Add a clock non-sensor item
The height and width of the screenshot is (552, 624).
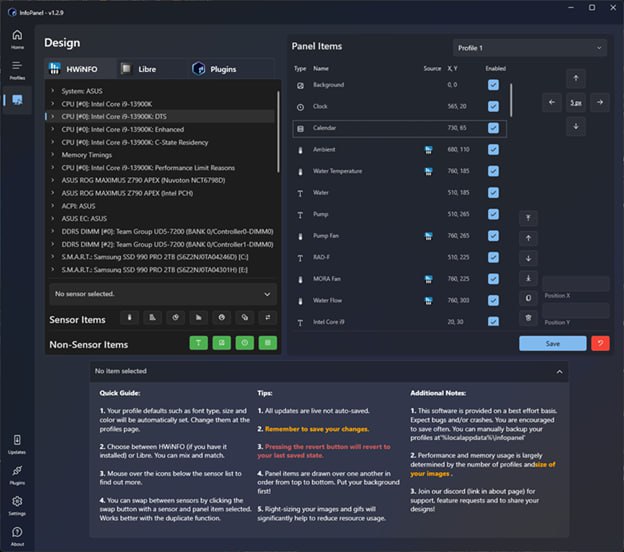coord(244,343)
